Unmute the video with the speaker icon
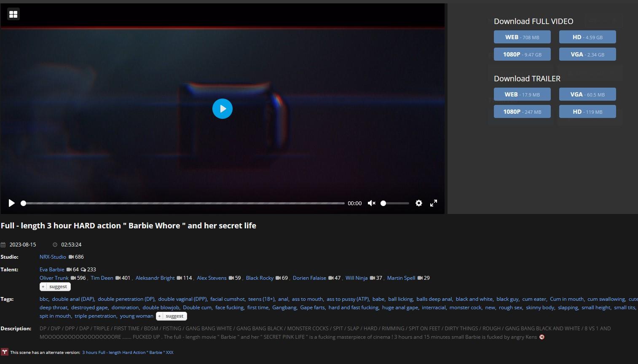Screen dimensions: 638x364 tap(371, 203)
